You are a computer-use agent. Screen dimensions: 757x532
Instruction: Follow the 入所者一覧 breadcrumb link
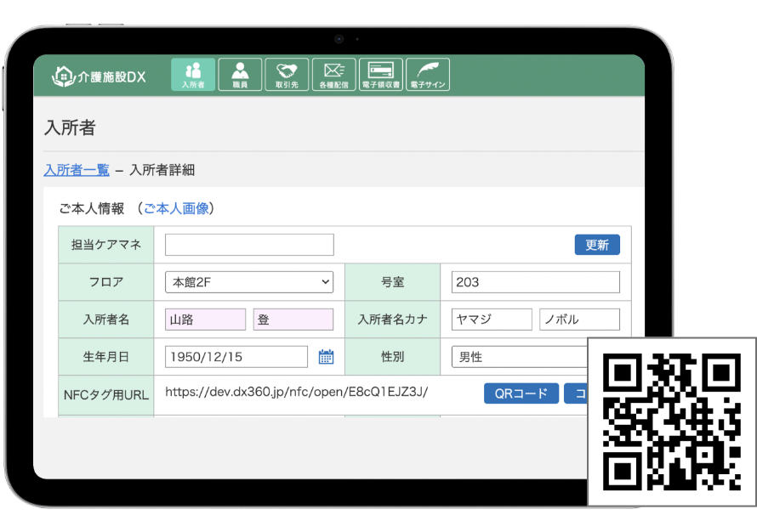click(77, 170)
